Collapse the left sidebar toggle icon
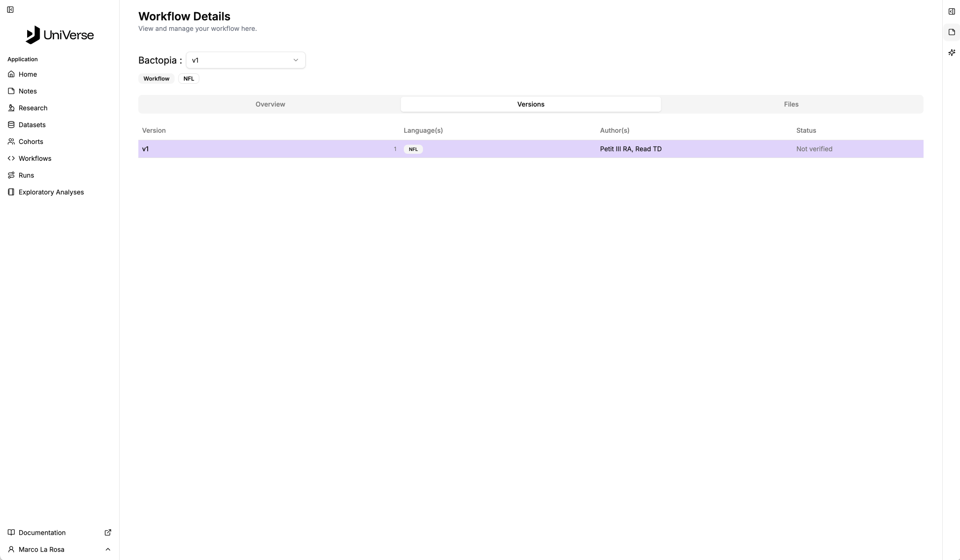This screenshot has width=960, height=560. pos(10,9)
